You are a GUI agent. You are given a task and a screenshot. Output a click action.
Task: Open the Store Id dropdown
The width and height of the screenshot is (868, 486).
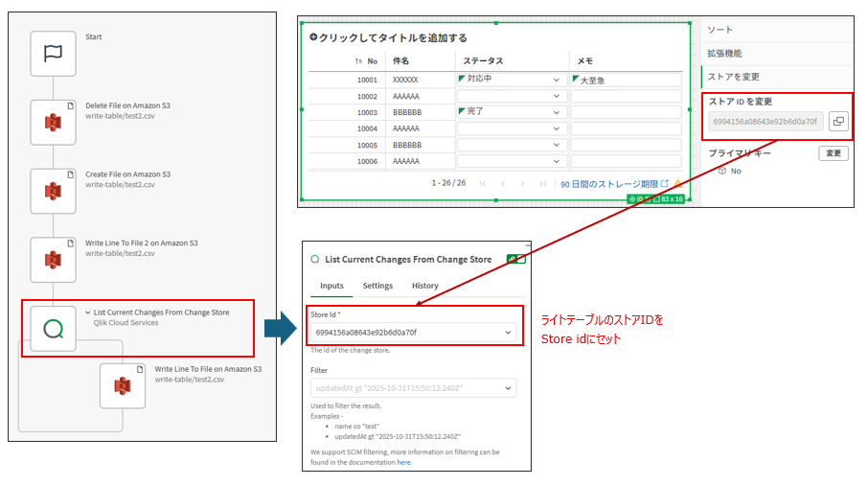coord(507,332)
